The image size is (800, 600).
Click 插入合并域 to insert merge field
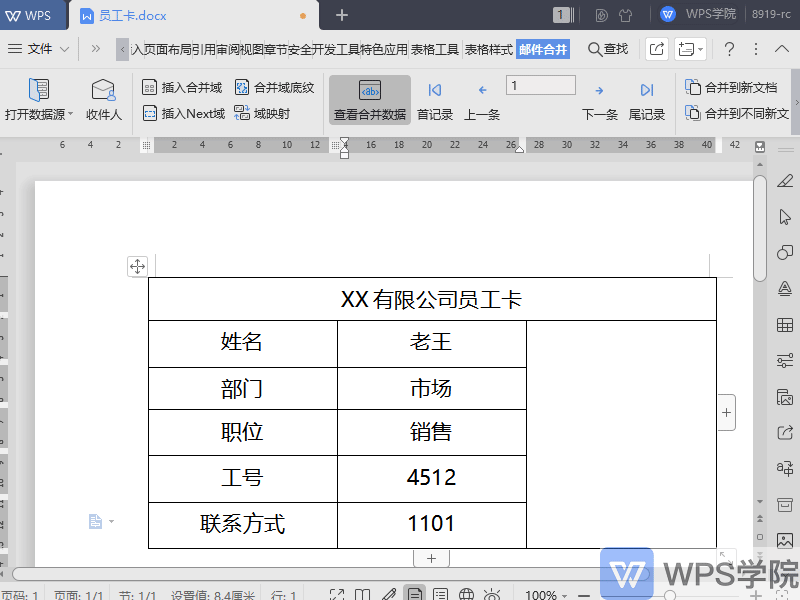tap(182, 88)
